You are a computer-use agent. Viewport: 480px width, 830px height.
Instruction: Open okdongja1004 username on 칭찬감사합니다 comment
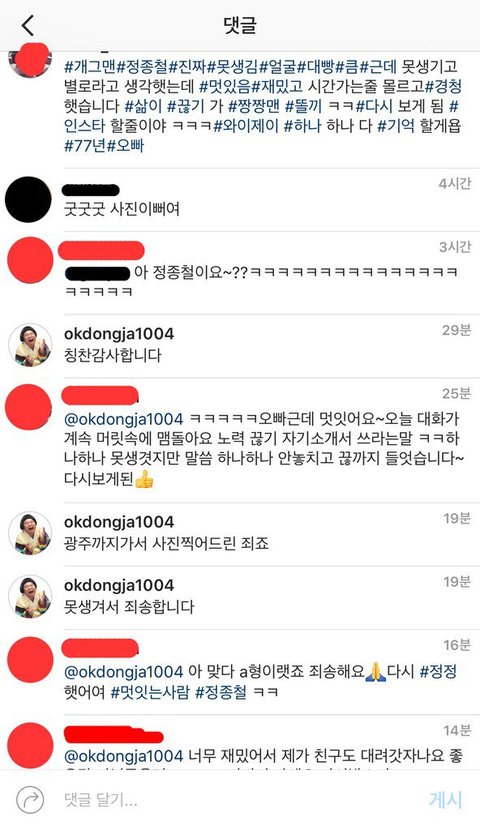[119, 334]
